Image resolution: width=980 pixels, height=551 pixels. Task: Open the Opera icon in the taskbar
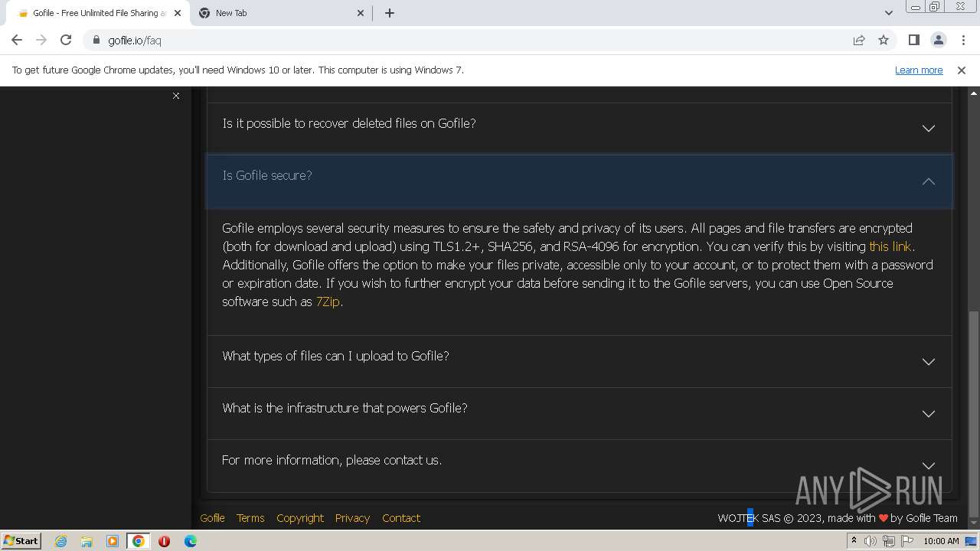pyautogui.click(x=164, y=541)
